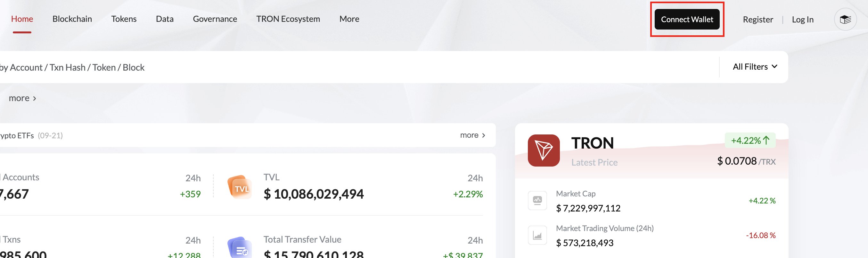Screen dimensions: 868x258
Task: Click the +4.22% price change badge
Action: 750,140
